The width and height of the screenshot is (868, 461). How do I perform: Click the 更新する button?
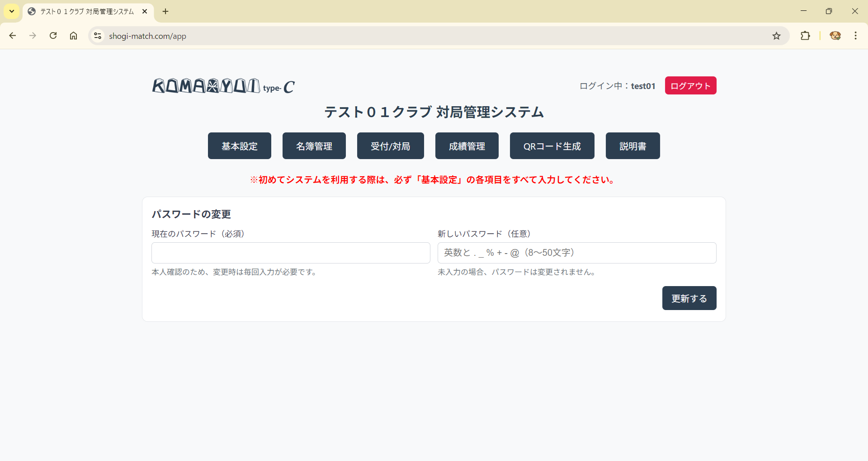pos(689,298)
